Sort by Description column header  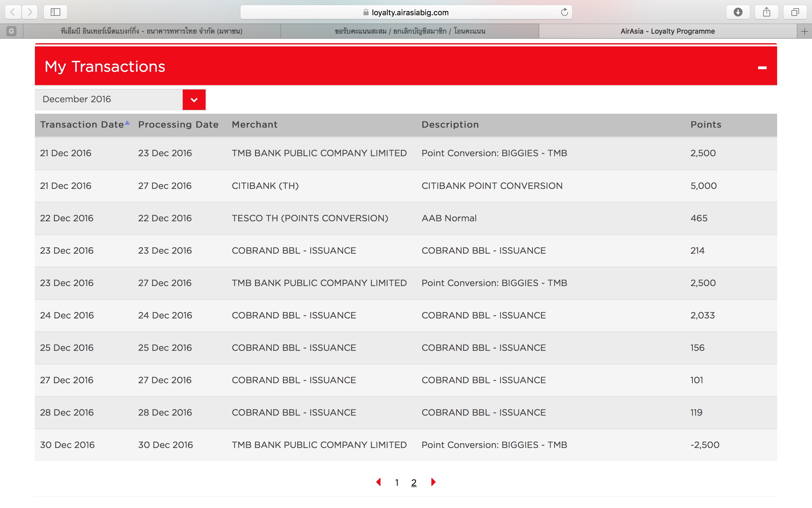coord(450,124)
